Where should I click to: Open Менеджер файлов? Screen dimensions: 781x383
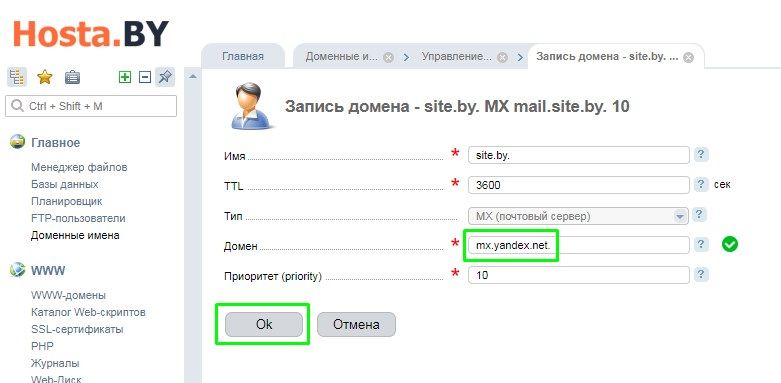79,167
